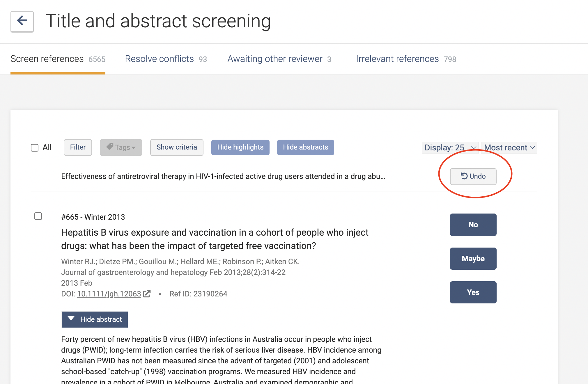Open the Most recent sort dropdown
Viewport: 588px width, 384px height.
(509, 147)
